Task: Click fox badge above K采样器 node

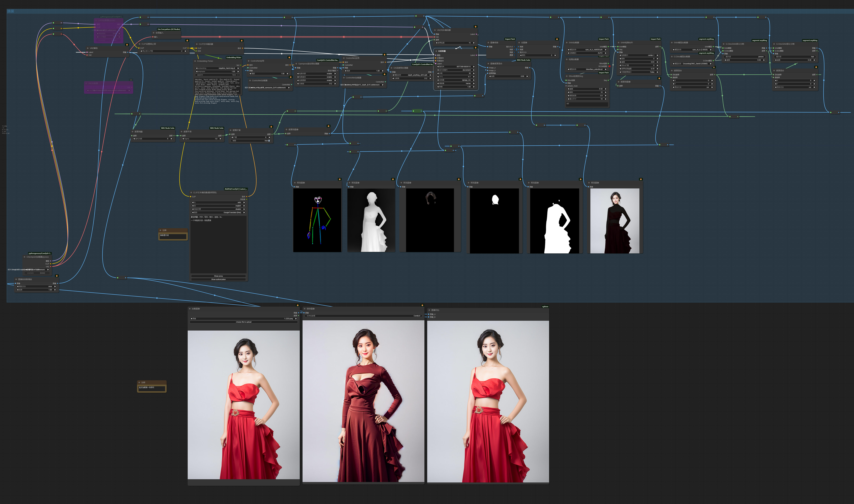Action: click(x=476, y=48)
